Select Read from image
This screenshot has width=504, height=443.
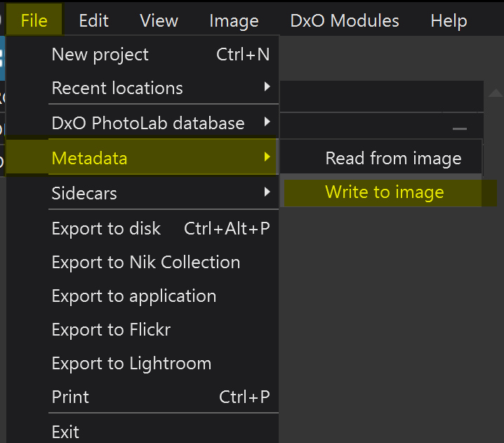(393, 158)
